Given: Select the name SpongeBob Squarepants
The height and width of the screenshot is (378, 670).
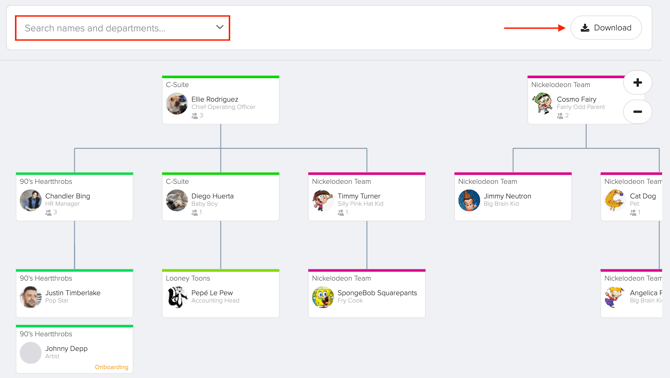Looking at the screenshot, I should coord(377,293).
